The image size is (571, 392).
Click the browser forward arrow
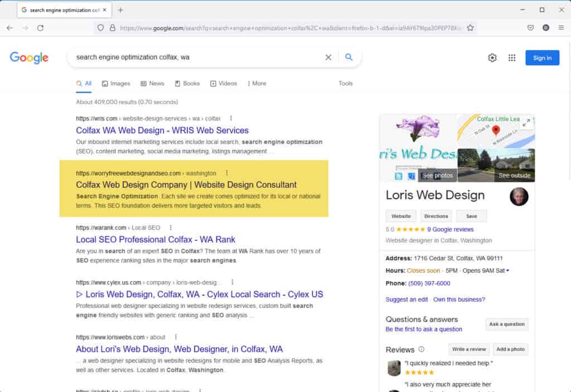tap(25, 28)
